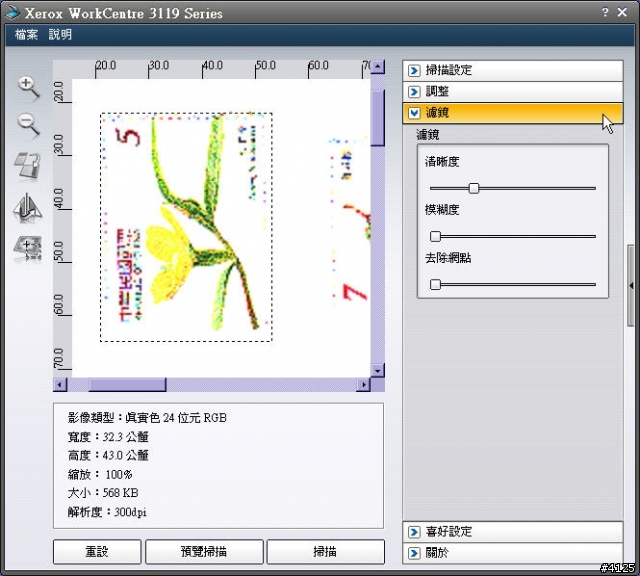The width and height of the screenshot is (640, 576).
Task: Click the 去除網點 slider handle
Action: 436,284
